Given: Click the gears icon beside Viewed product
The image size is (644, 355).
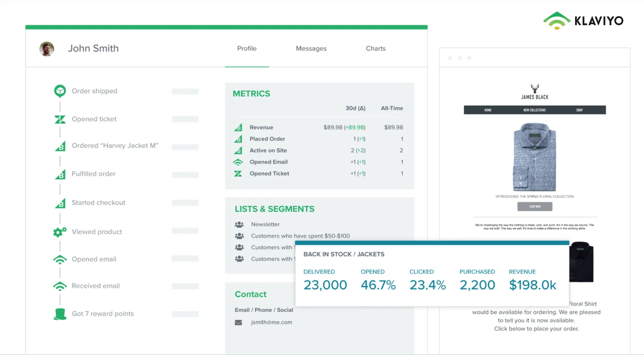Looking at the screenshot, I should point(60,232).
